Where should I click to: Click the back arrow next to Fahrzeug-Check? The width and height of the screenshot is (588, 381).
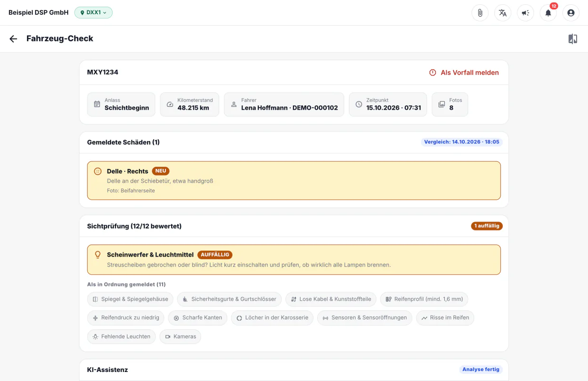click(x=13, y=39)
